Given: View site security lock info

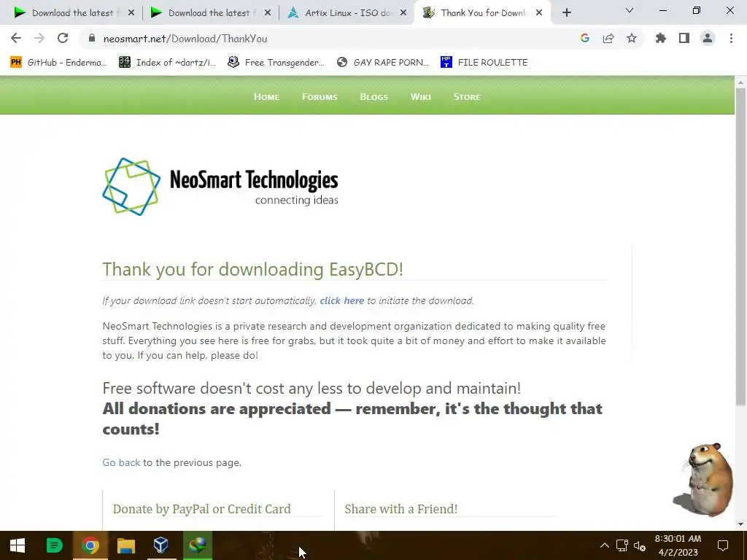Looking at the screenshot, I should click(x=92, y=38).
